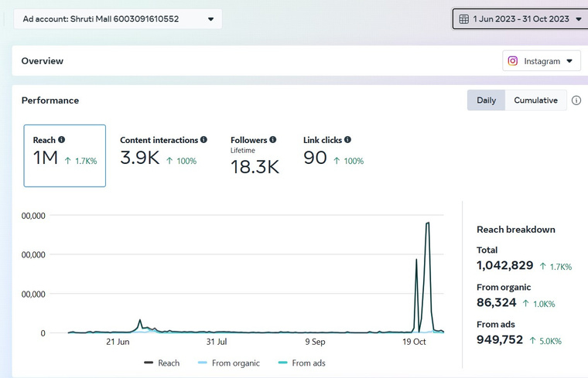Click the Content interactions info icon
Image resolution: width=588 pixels, height=378 pixels.
point(203,140)
